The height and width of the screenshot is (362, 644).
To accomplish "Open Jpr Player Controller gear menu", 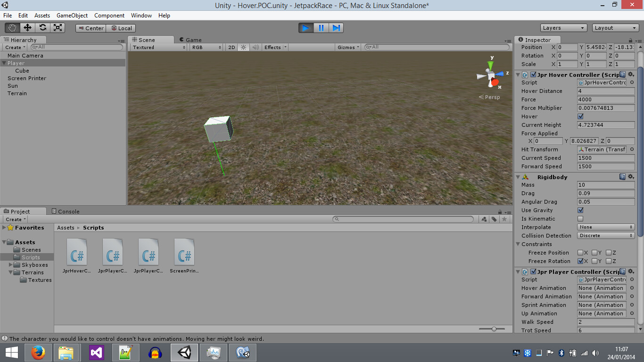I will coord(631,271).
